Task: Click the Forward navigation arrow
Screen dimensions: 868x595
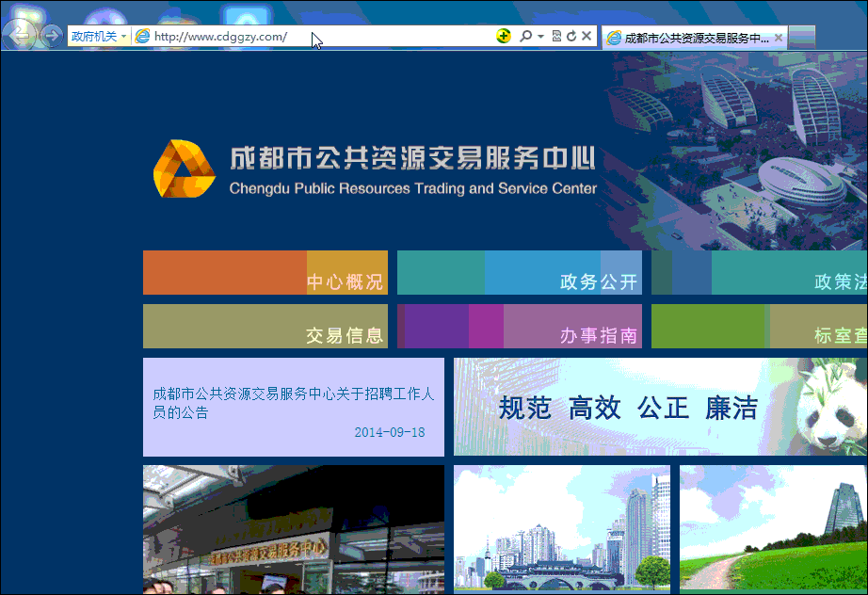Action: (52, 35)
